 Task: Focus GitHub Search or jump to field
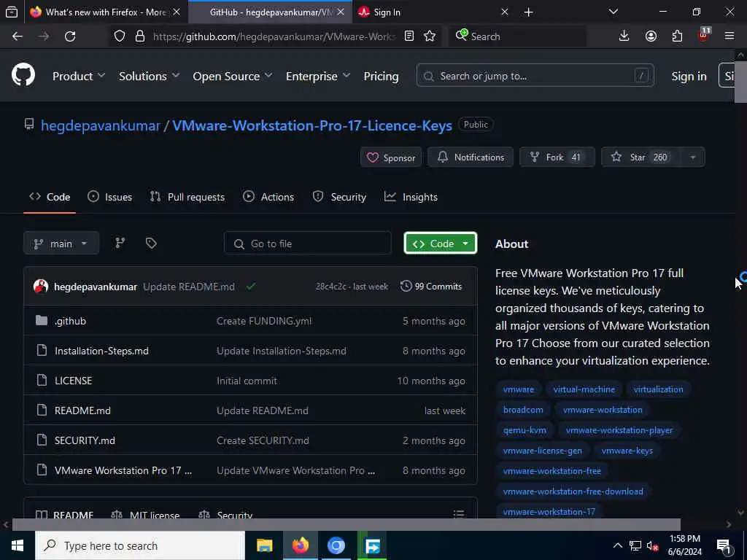[535, 76]
